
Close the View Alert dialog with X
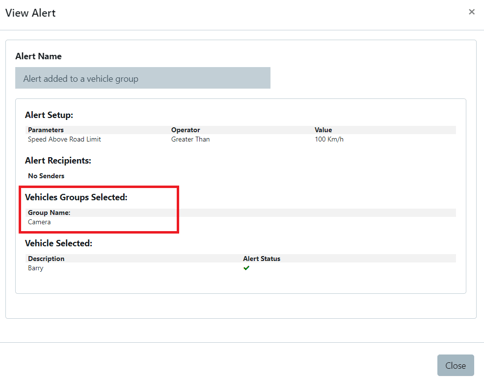471,12
